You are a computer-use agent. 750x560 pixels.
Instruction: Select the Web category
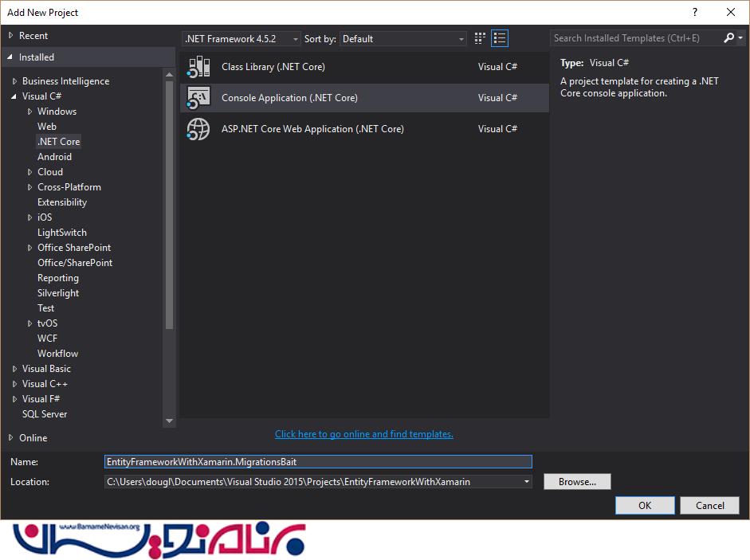click(47, 126)
